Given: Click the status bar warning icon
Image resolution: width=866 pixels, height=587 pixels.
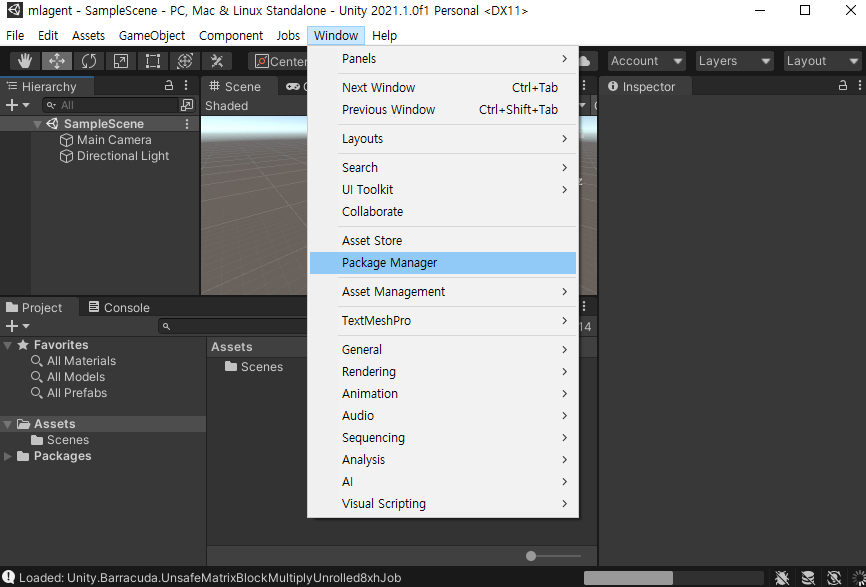Looking at the screenshot, I should (9, 578).
